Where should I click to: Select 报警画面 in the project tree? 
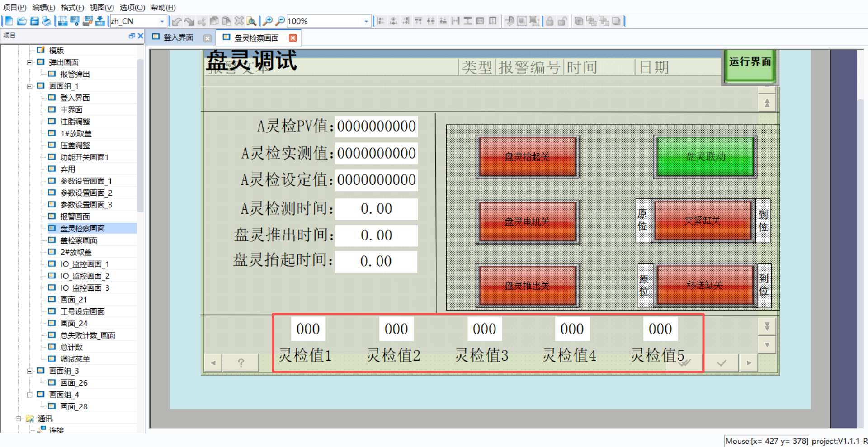(x=75, y=216)
